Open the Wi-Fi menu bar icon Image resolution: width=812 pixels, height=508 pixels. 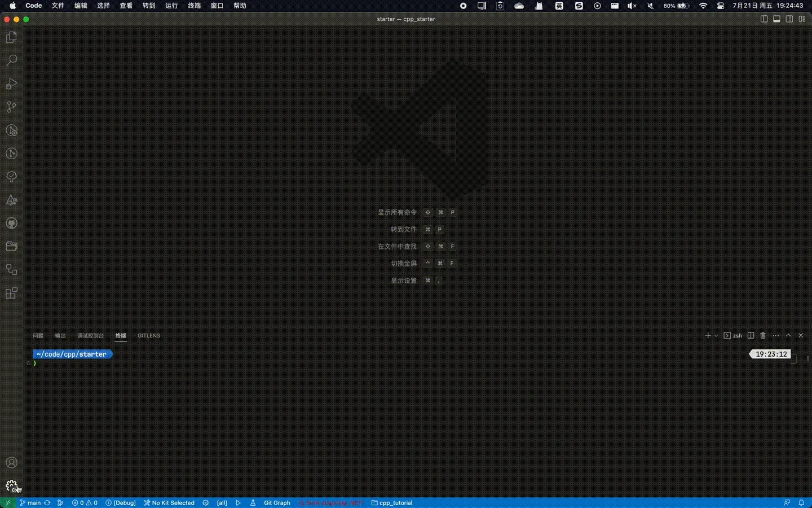pos(703,6)
